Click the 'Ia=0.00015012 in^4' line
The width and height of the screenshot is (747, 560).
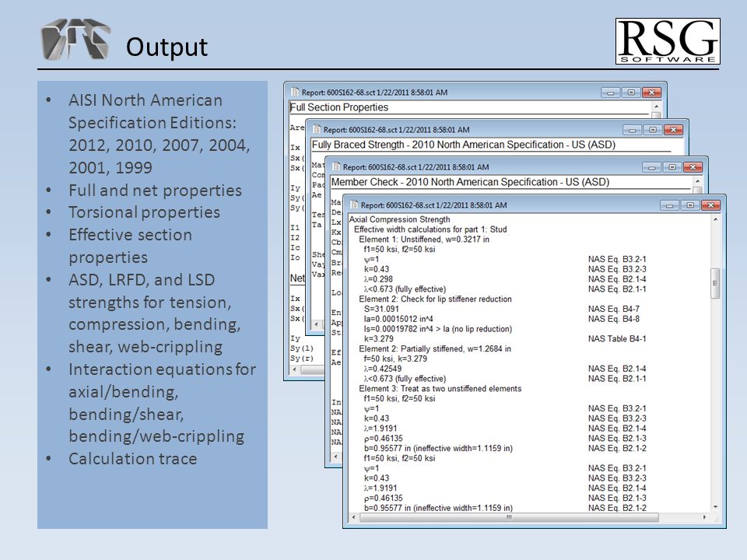click(398, 319)
